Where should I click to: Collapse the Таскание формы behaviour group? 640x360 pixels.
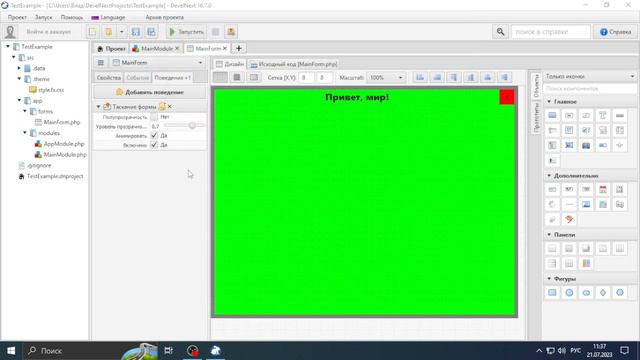coord(98,107)
